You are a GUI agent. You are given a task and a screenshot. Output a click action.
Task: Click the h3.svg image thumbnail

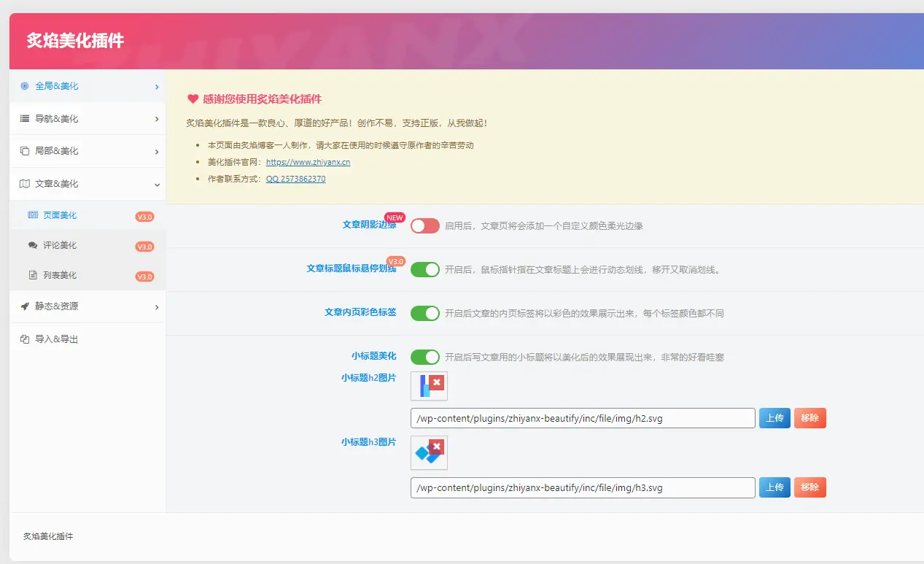tap(429, 452)
